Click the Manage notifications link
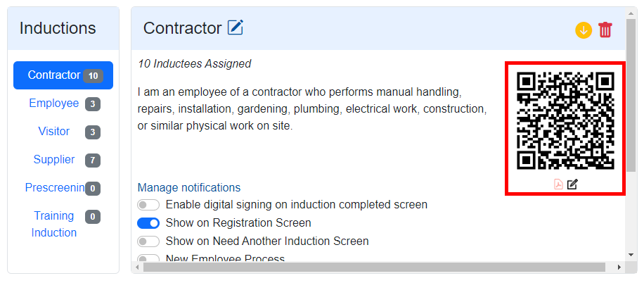The image size is (644, 283). tap(189, 187)
